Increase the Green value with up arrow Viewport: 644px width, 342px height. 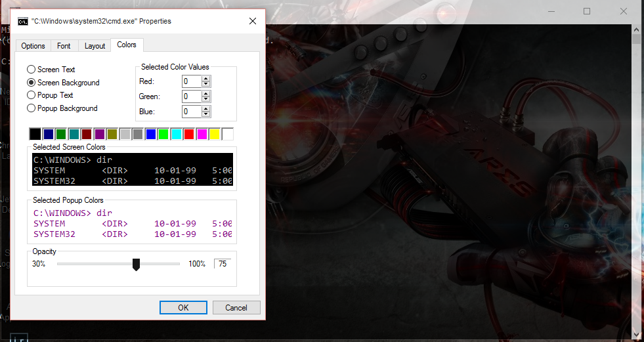[x=206, y=94]
